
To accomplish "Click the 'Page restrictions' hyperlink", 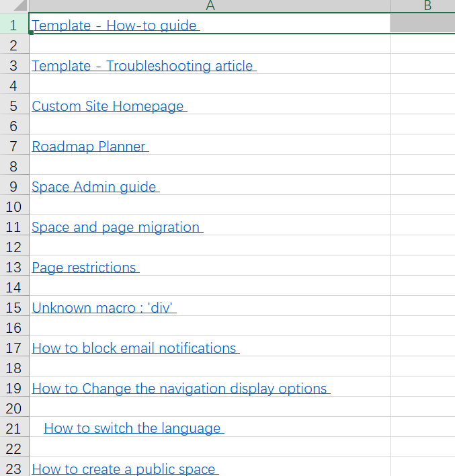I will point(85,268).
